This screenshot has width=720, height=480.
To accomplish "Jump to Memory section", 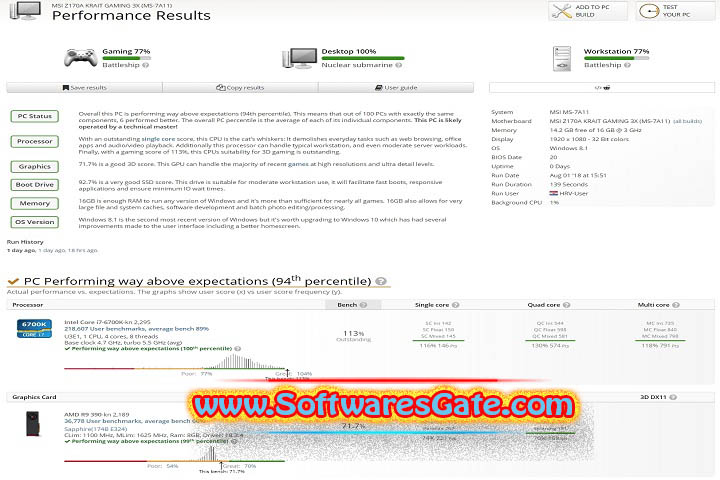I will click(x=35, y=203).
